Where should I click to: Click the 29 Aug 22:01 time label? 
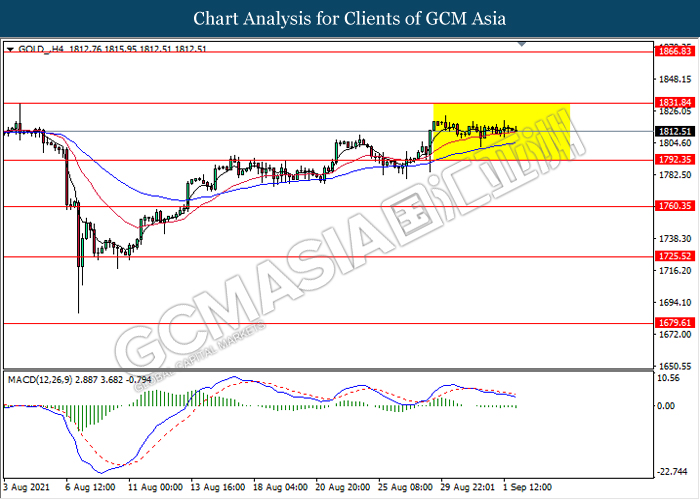[x=468, y=487]
